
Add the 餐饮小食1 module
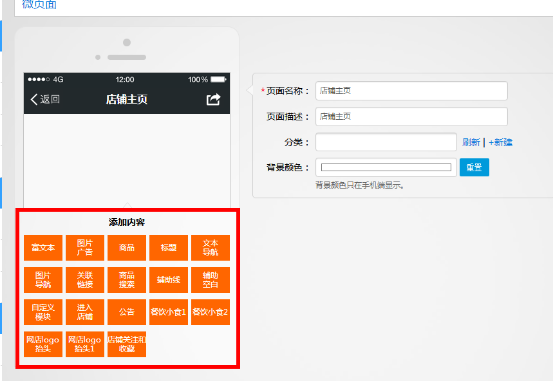tap(169, 312)
